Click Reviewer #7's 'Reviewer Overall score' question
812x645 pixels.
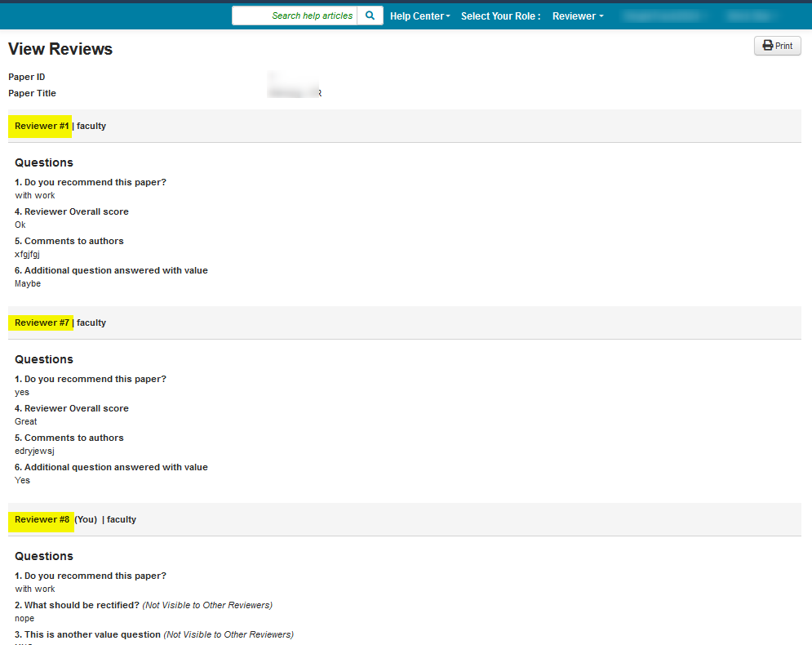(x=72, y=408)
